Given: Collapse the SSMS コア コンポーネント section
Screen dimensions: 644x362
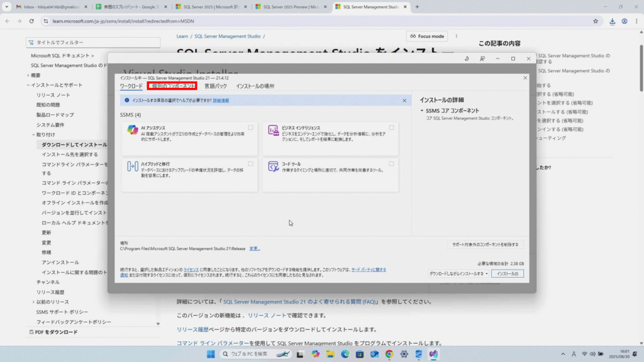Looking at the screenshot, I should 422,111.
